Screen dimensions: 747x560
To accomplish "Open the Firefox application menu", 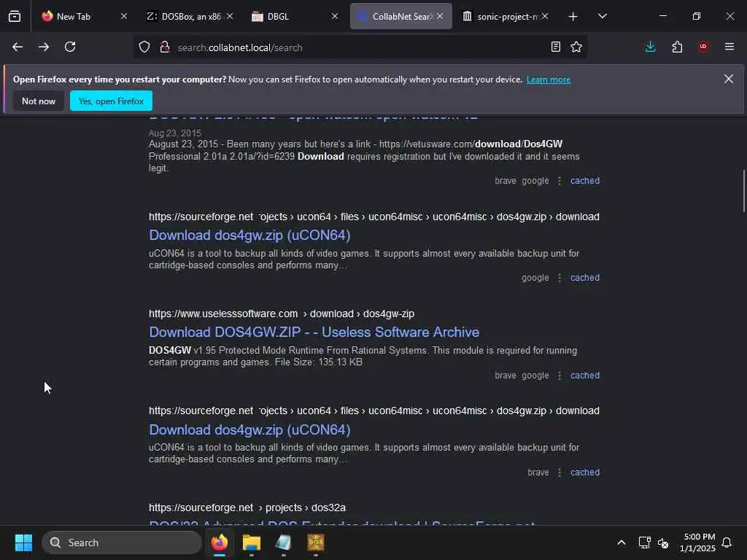I will [729, 47].
